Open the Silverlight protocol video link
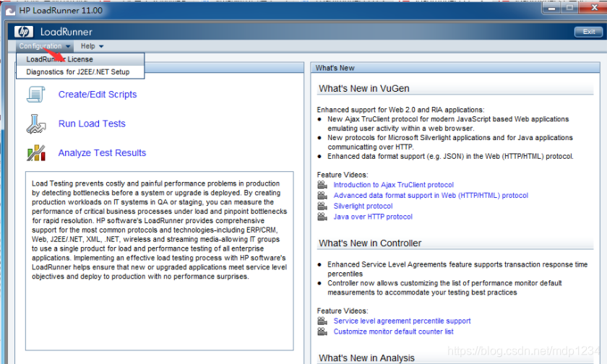607x364 pixels. [x=363, y=206]
